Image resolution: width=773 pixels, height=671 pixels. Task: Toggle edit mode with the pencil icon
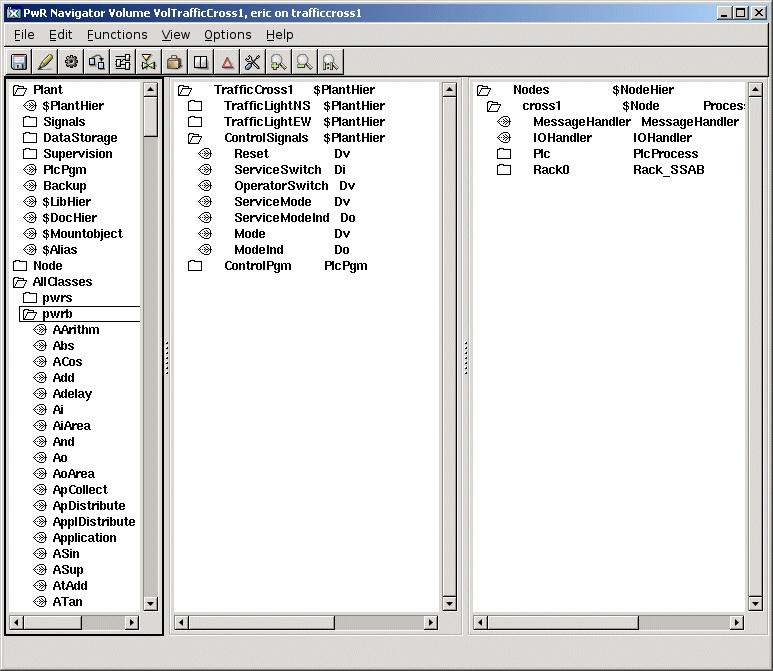[45, 62]
